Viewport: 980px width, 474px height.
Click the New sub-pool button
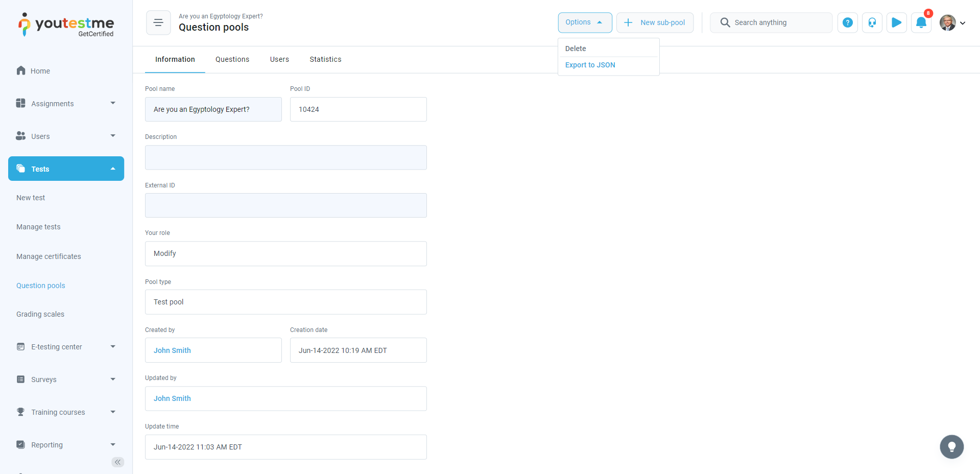pyautogui.click(x=655, y=22)
